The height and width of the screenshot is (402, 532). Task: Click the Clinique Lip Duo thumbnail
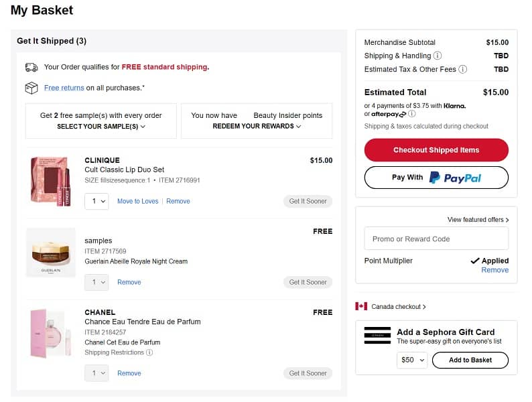[51, 180]
